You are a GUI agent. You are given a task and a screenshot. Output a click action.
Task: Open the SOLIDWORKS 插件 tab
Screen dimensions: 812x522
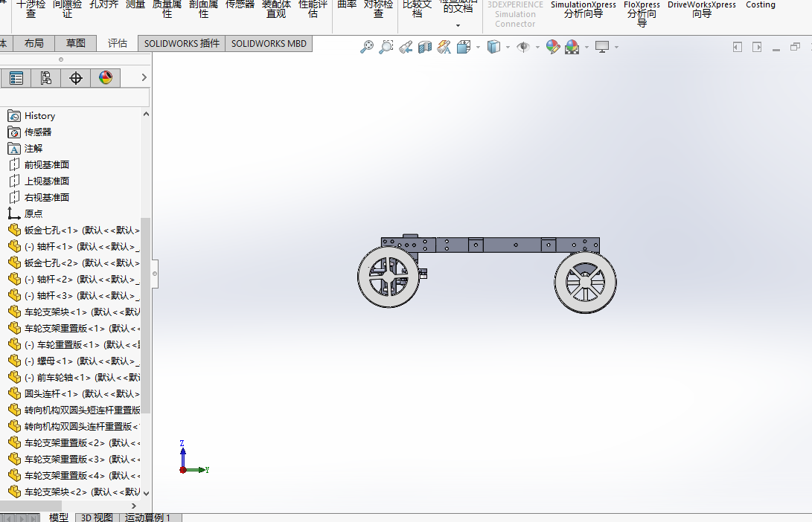182,43
